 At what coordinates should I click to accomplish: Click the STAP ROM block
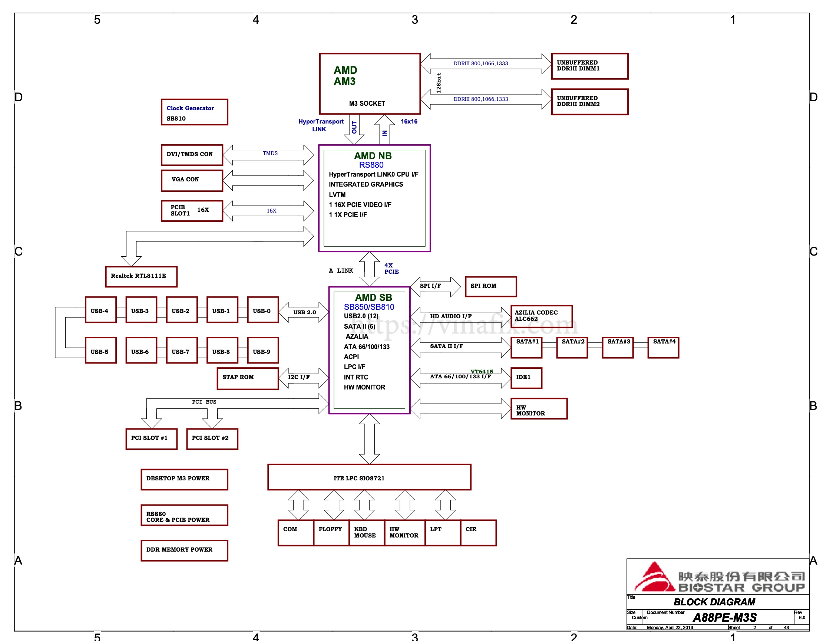point(248,378)
